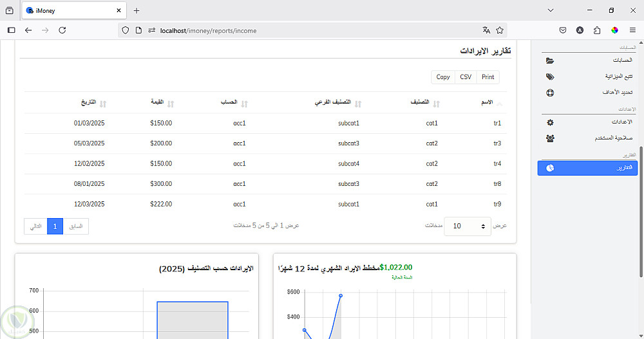Sort table by the الاسم column
The width and height of the screenshot is (644, 339).
click(491, 103)
